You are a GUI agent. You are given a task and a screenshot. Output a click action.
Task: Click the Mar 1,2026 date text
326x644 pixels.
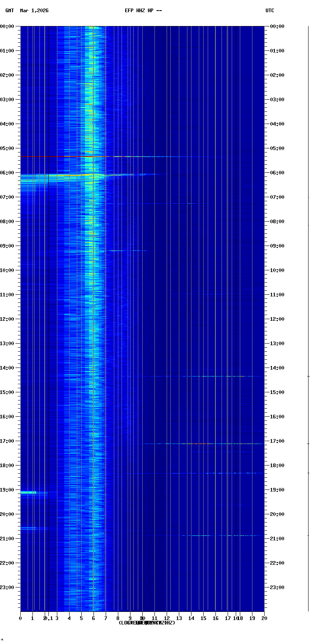(34, 11)
